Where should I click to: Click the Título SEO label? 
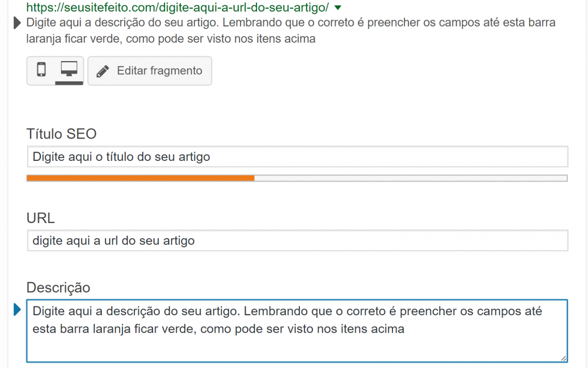[62, 134]
